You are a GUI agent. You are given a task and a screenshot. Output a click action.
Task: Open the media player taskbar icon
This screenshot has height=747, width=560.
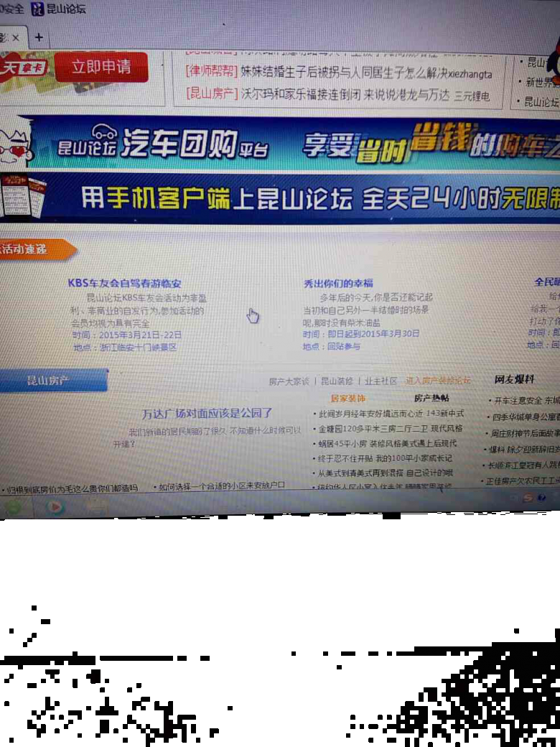click(x=55, y=507)
